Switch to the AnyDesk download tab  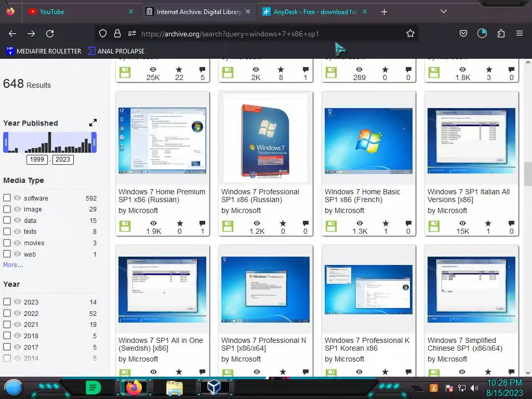[314, 12]
